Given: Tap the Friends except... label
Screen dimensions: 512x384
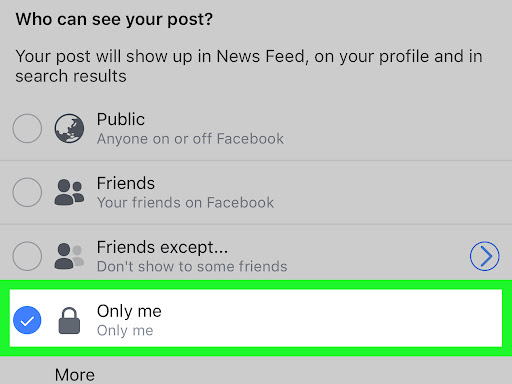Looking at the screenshot, I should [x=163, y=247].
